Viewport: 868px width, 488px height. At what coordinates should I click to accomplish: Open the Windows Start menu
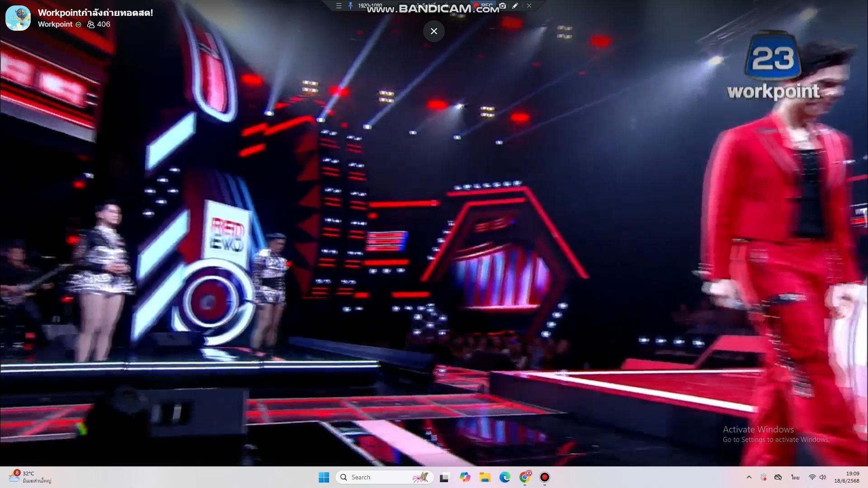coord(324,477)
